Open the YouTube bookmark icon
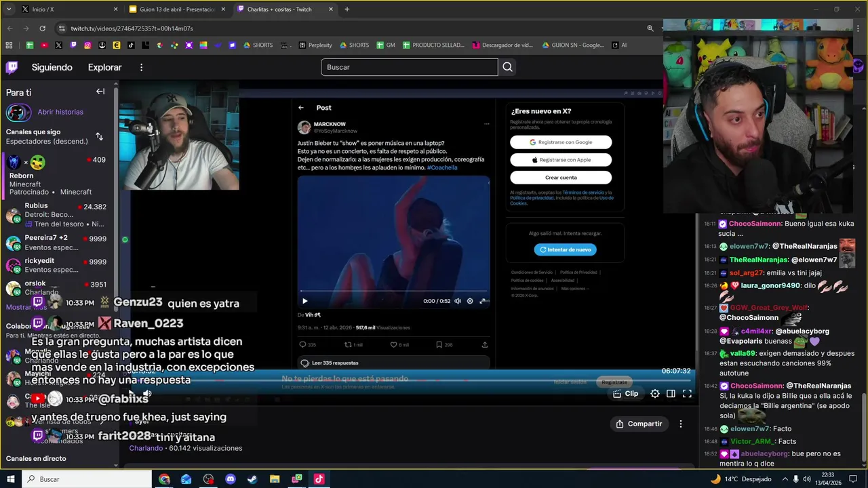The image size is (868, 488). coord(44,45)
